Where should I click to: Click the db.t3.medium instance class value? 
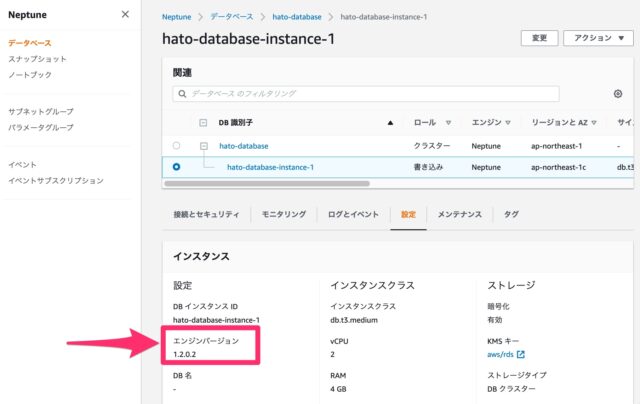pos(354,320)
